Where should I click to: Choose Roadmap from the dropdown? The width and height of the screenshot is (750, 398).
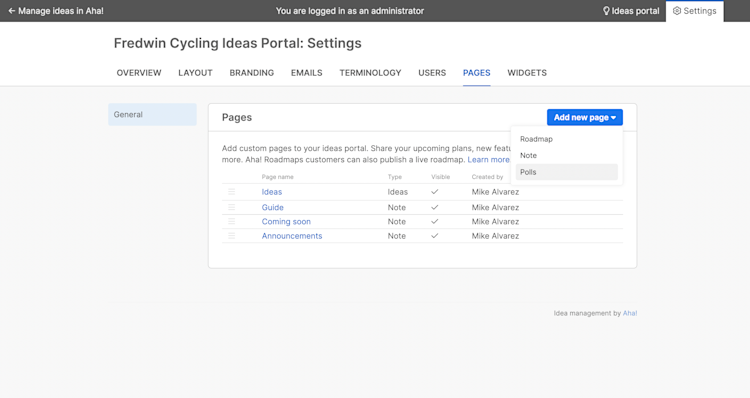tap(567, 139)
